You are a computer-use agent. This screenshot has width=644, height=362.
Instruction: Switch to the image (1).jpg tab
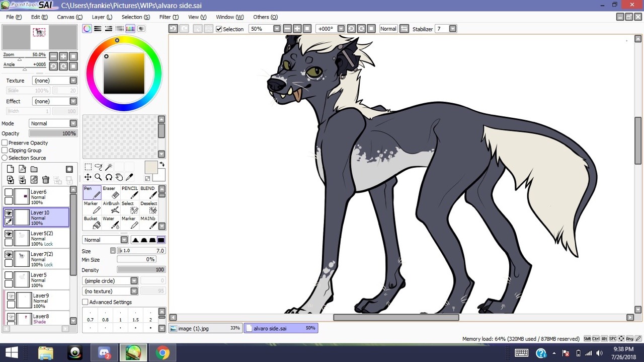[205, 328]
